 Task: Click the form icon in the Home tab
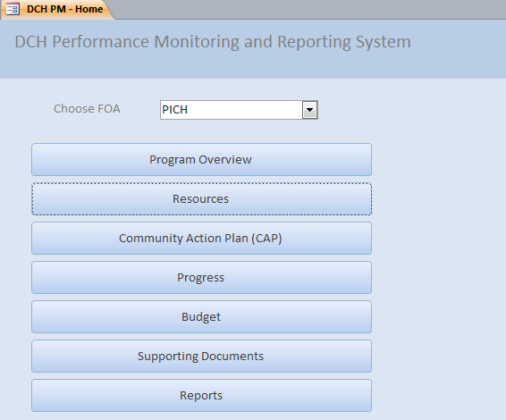coord(13,9)
